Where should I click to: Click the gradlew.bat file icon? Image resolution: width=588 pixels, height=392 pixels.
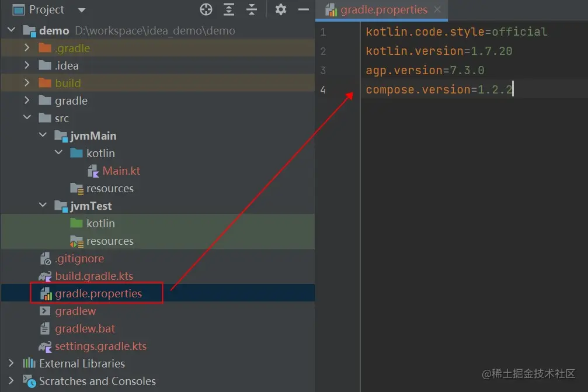click(x=45, y=328)
